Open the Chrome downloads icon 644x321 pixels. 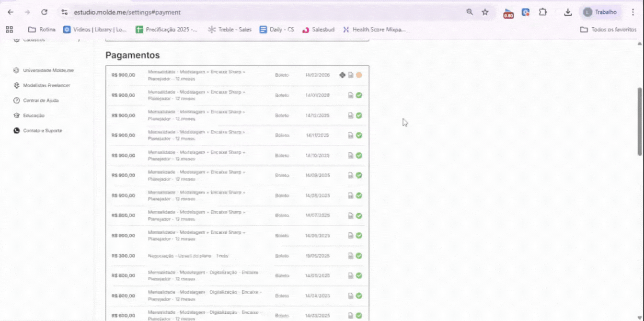point(568,12)
